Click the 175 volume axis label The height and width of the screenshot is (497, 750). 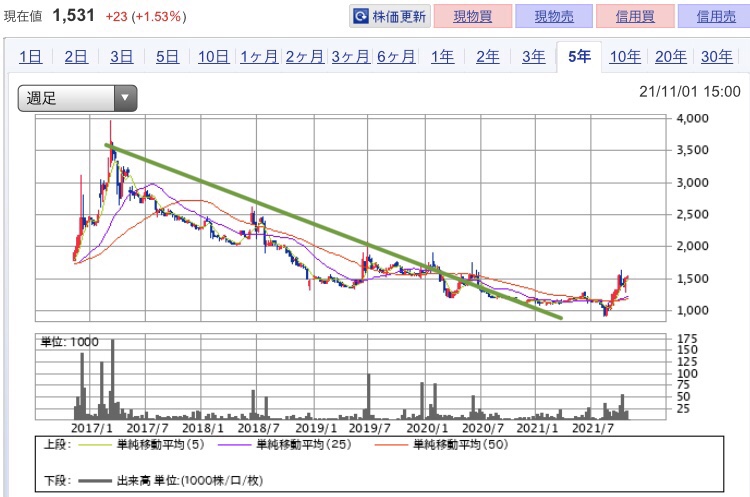click(687, 339)
